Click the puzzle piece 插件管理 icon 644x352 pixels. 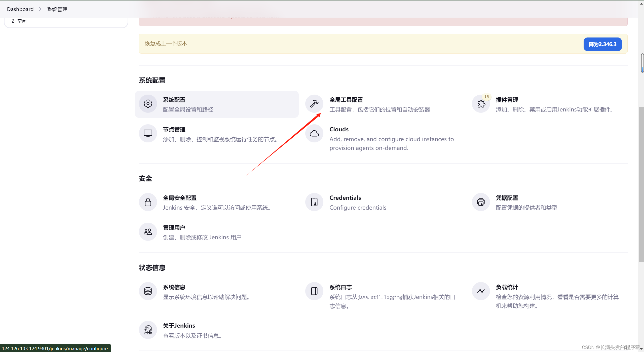481,104
